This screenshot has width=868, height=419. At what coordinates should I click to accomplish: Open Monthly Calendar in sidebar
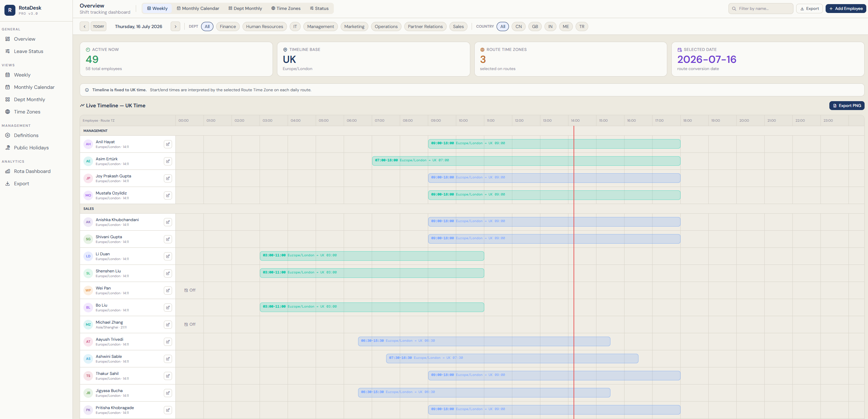(x=36, y=87)
